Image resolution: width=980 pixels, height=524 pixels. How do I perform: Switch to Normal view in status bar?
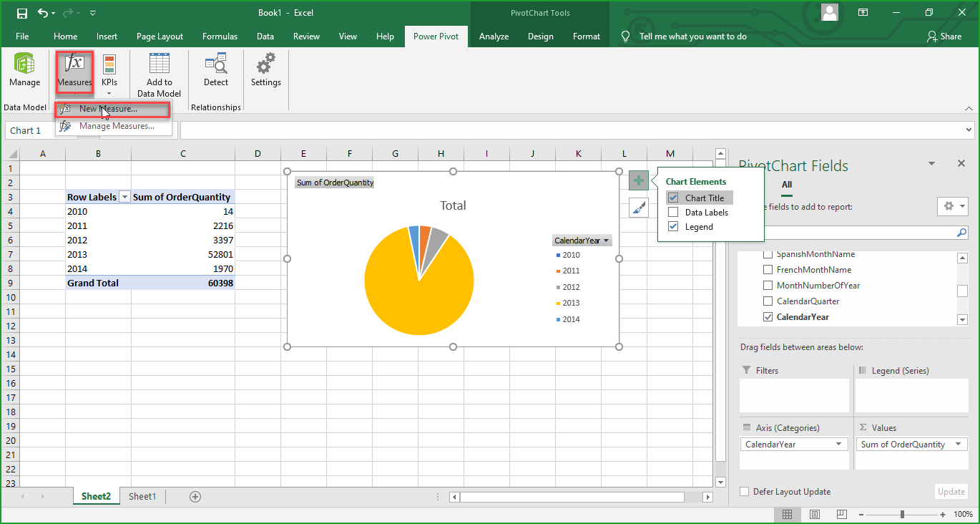pos(787,514)
